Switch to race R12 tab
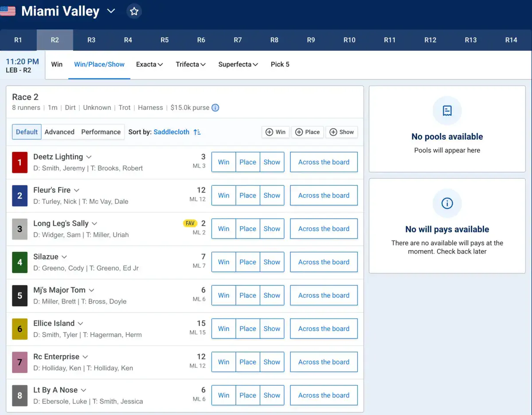The width and height of the screenshot is (532, 415). click(x=430, y=40)
